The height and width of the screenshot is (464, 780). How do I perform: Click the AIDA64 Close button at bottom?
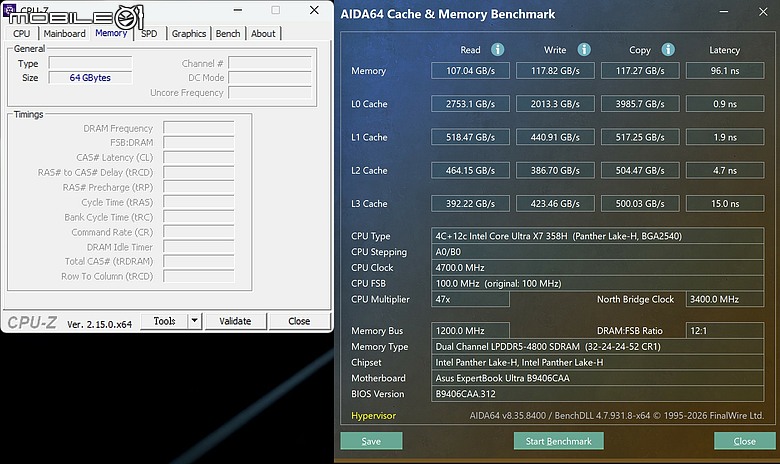(744, 441)
